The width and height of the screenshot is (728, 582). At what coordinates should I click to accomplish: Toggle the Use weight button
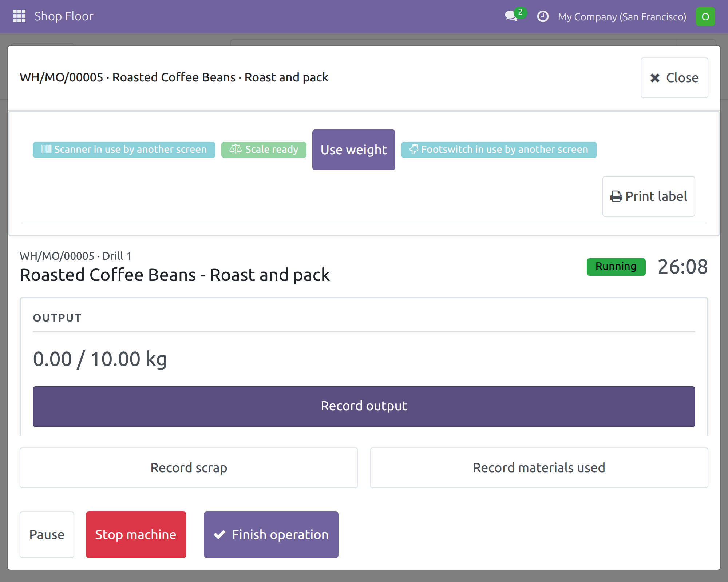tap(354, 150)
